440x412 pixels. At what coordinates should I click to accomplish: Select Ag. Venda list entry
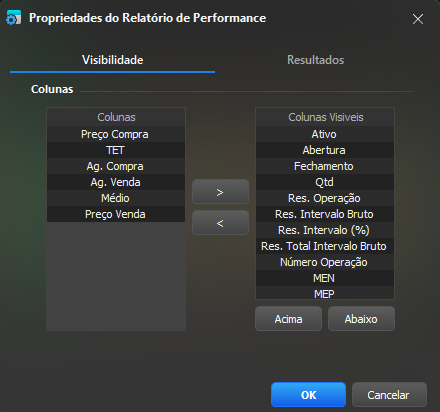coord(116,182)
